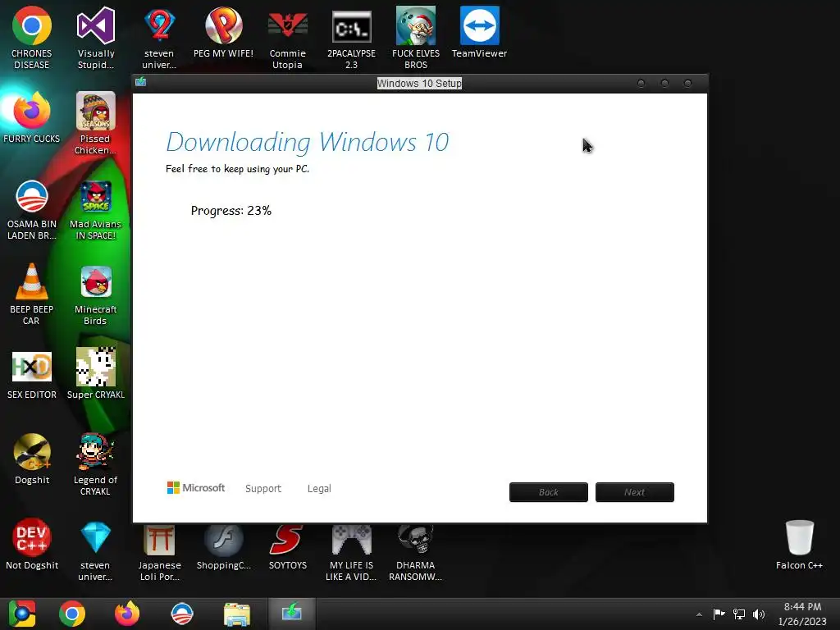Viewport: 840px width, 630px height.
Task: Open the volume speaker tray icon
Action: click(759, 614)
